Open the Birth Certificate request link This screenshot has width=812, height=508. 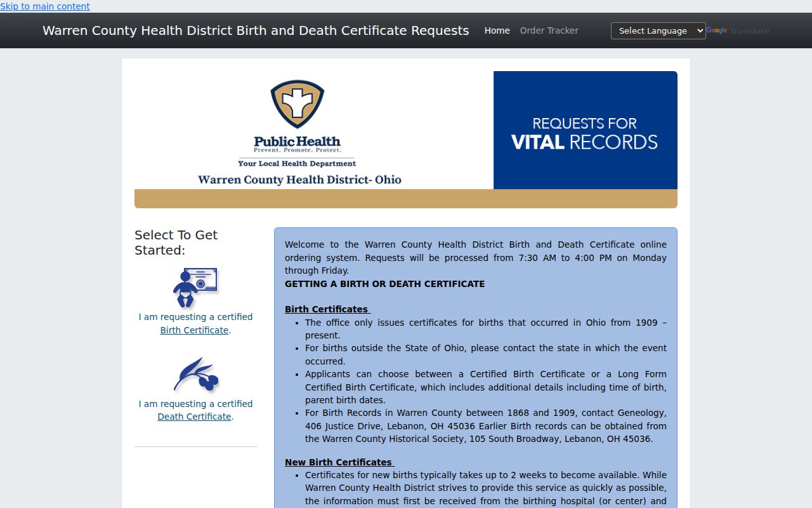pos(194,330)
